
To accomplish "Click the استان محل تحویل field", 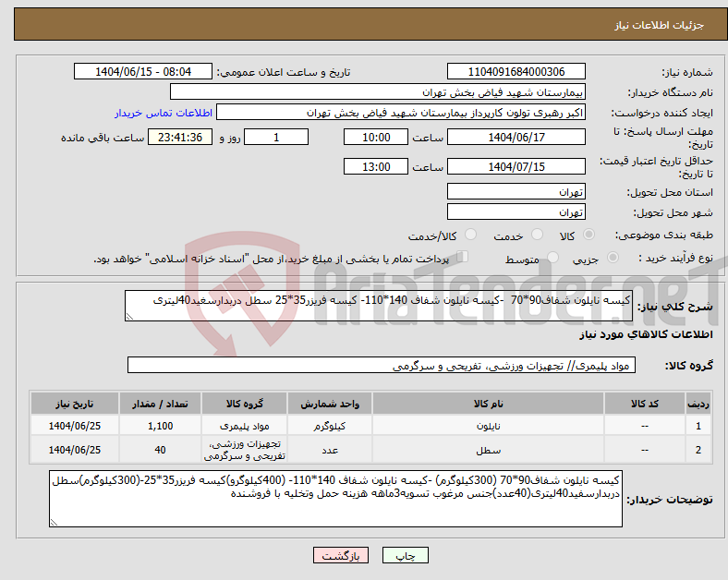I will click(x=516, y=191).
